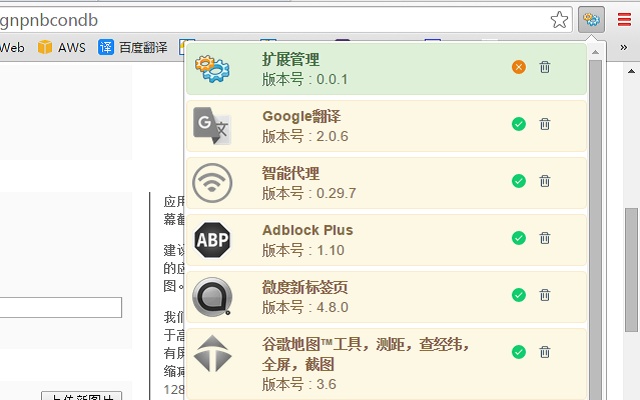The height and width of the screenshot is (400, 640).
Task: Click the Adblock Plus title text
Action: [x=308, y=230]
